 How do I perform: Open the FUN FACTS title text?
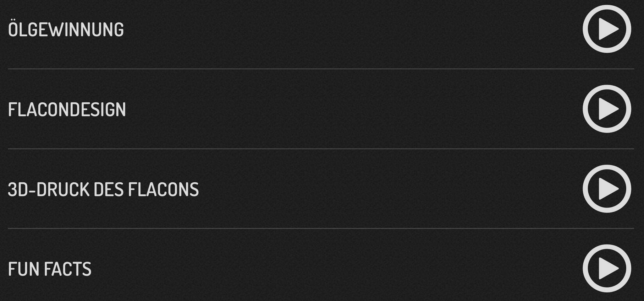50,269
